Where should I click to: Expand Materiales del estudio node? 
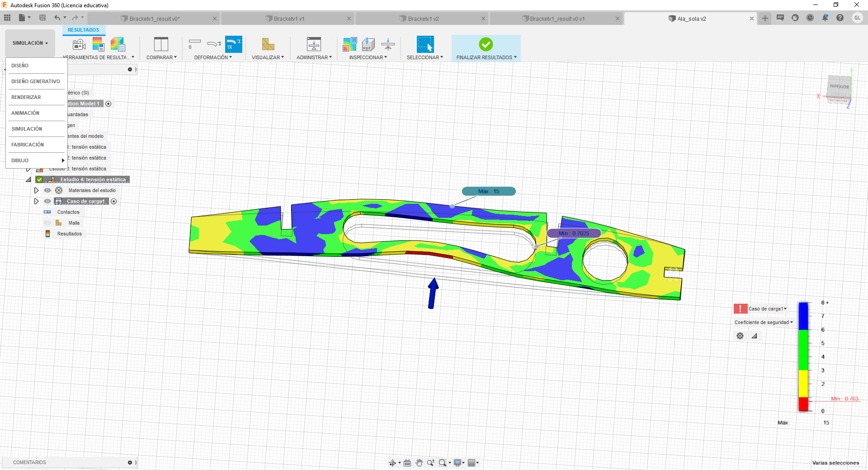[x=36, y=190]
